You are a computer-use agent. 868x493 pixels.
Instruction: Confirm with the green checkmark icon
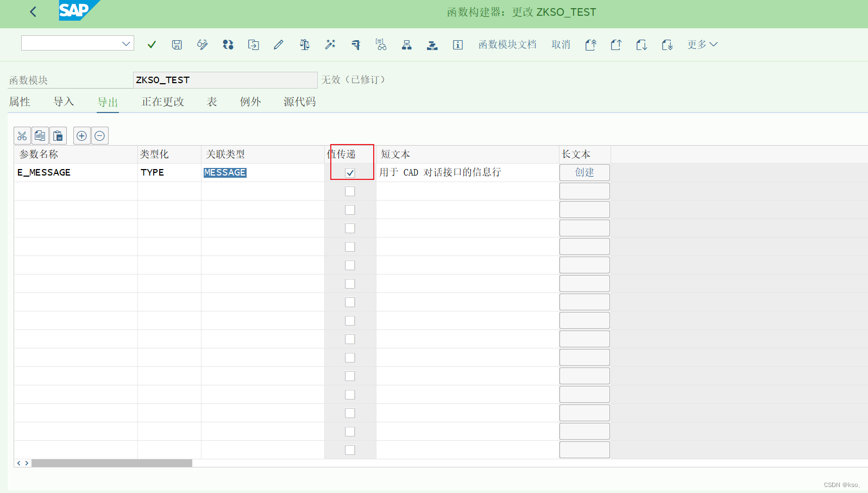click(x=152, y=45)
